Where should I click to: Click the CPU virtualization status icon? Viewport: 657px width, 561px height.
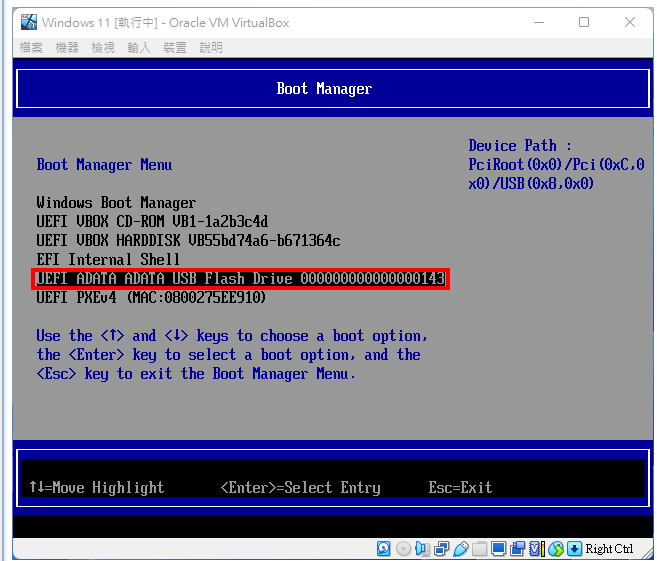click(x=537, y=548)
